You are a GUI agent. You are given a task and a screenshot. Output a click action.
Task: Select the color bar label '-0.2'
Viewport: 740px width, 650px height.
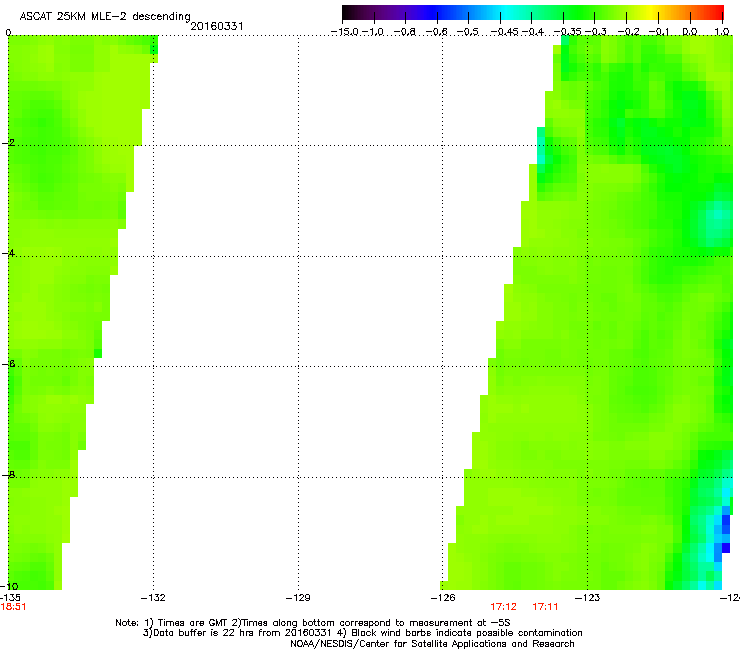629,32
